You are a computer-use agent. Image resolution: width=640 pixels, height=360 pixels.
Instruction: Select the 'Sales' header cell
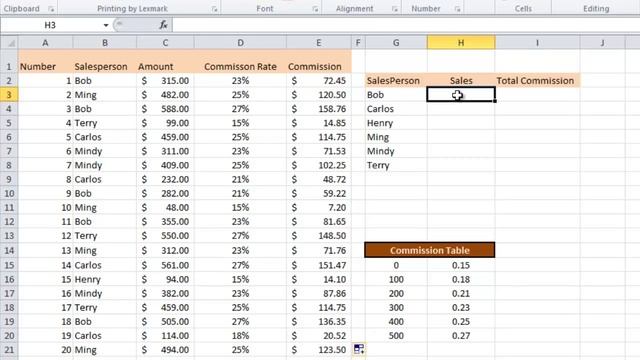(x=461, y=80)
